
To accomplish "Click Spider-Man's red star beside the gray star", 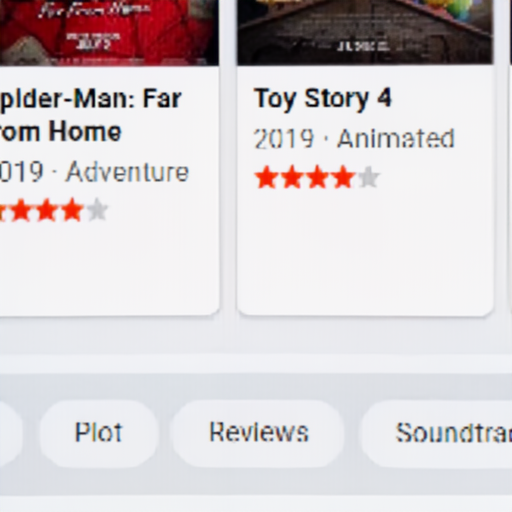I will click(x=72, y=210).
